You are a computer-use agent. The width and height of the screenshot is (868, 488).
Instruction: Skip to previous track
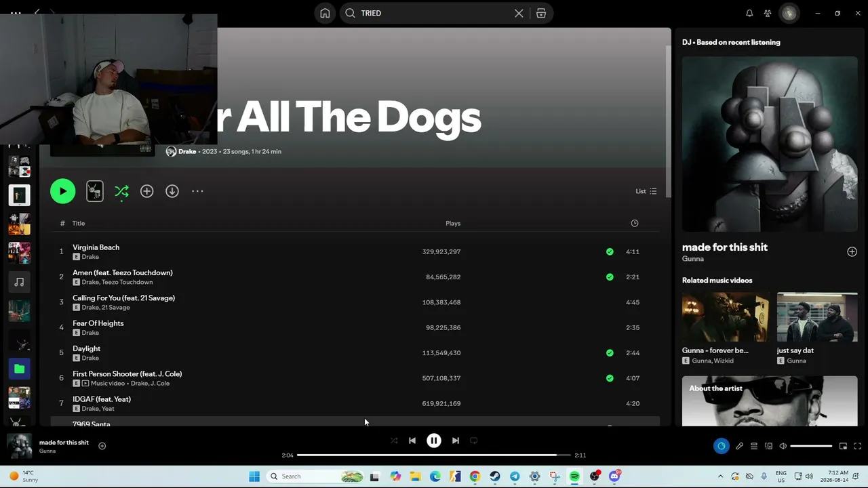click(412, 441)
